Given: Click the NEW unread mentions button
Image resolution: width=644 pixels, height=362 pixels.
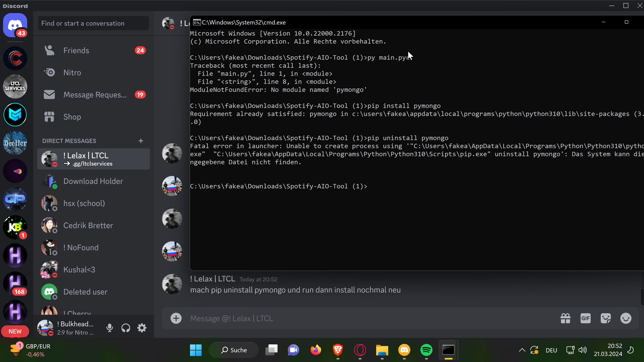Looking at the screenshot, I should [15, 331].
